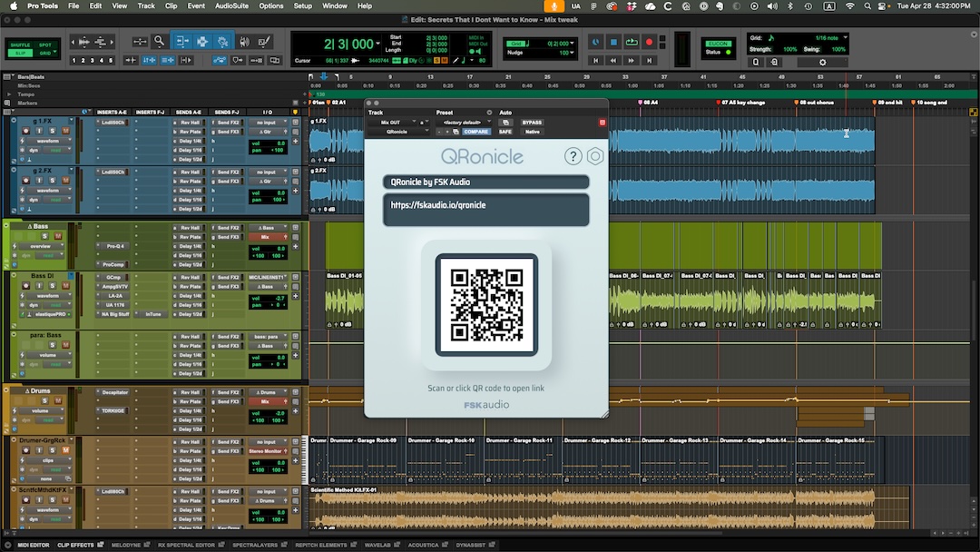Click the Fast Forward transport button
Viewport: 980px width, 552px height.
click(632, 61)
